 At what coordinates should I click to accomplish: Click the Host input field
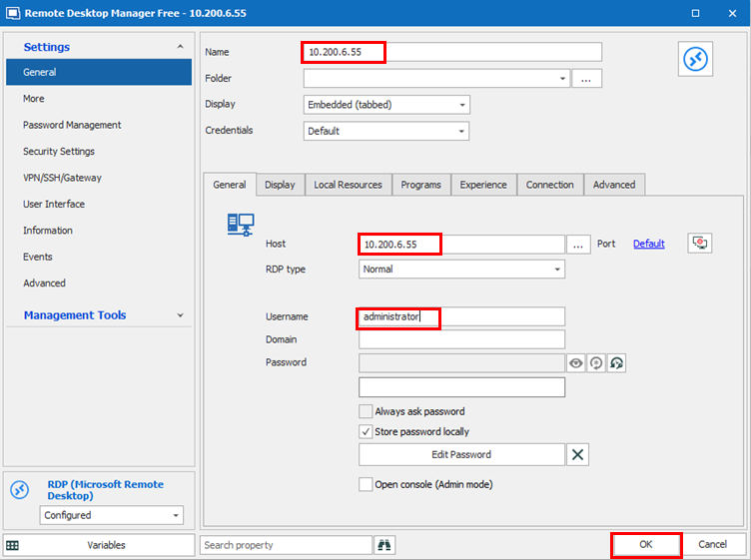click(461, 245)
